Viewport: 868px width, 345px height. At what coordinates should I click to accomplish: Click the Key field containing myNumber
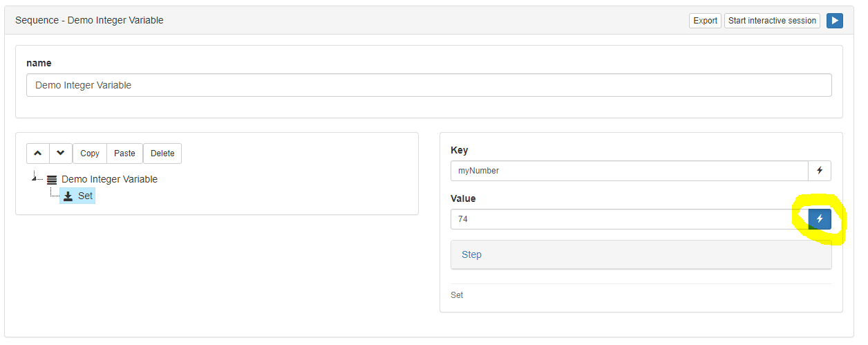pyautogui.click(x=630, y=171)
